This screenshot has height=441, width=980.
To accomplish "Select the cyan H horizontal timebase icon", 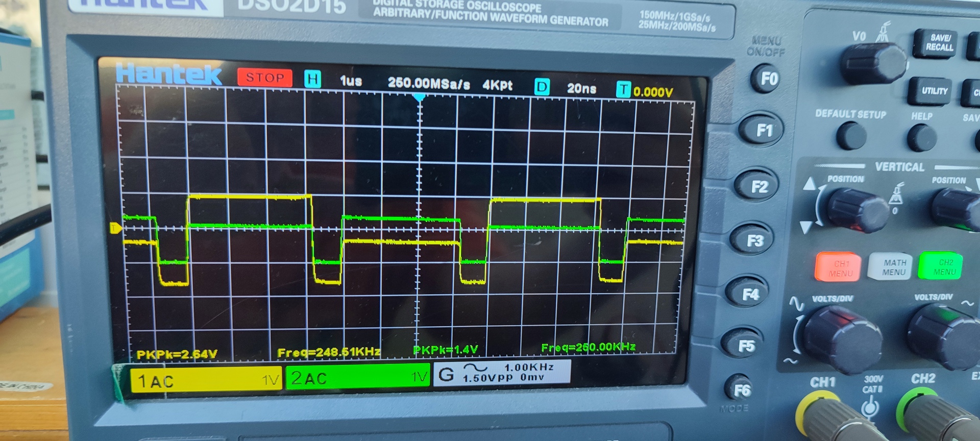I will [312, 79].
